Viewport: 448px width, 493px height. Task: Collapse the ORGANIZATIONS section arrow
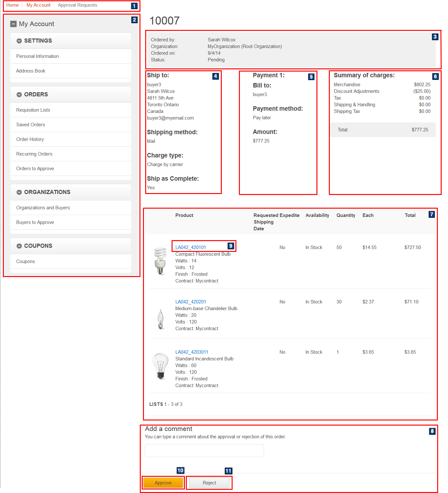click(x=19, y=192)
